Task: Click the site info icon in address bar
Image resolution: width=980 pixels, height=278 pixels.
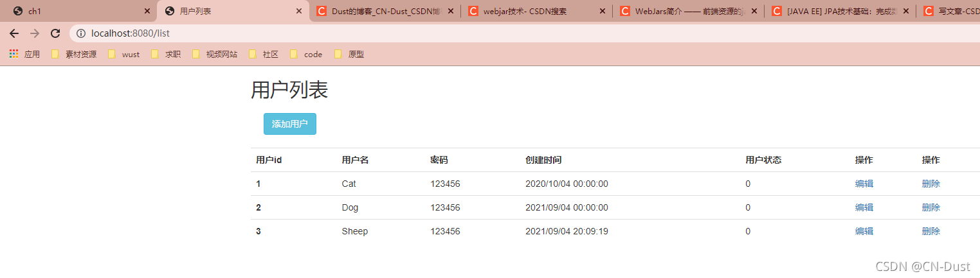Action: [x=81, y=33]
